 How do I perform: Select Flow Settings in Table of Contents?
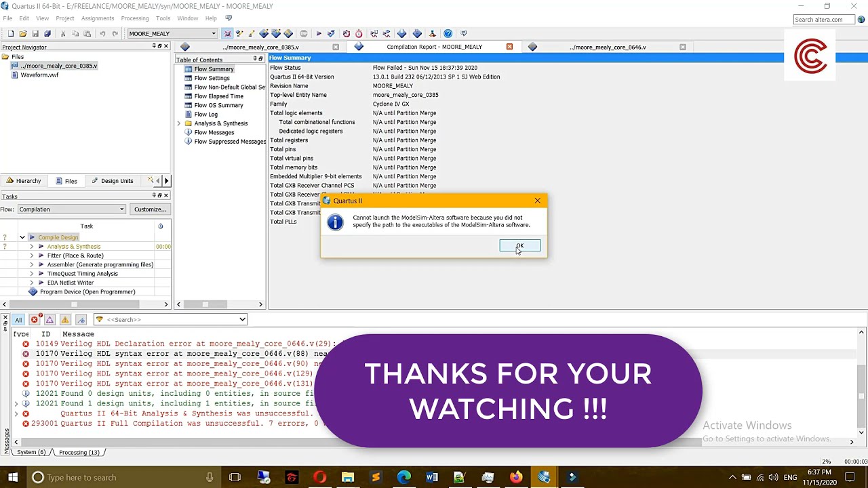pos(212,78)
